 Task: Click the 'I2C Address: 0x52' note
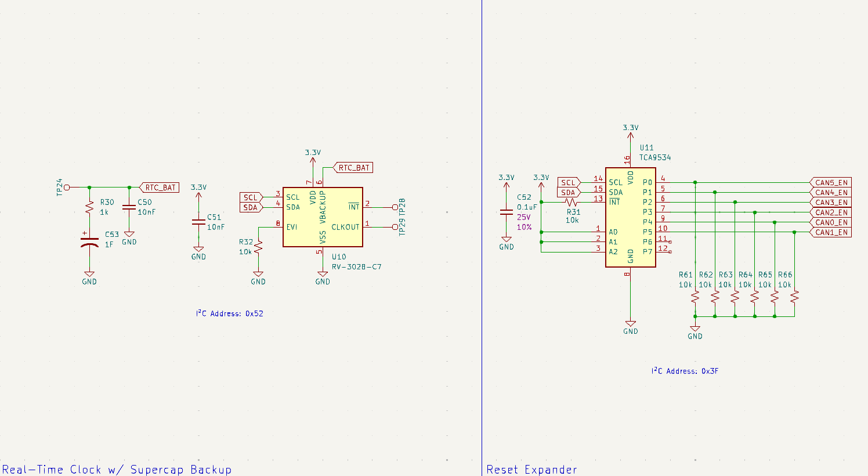click(x=230, y=313)
